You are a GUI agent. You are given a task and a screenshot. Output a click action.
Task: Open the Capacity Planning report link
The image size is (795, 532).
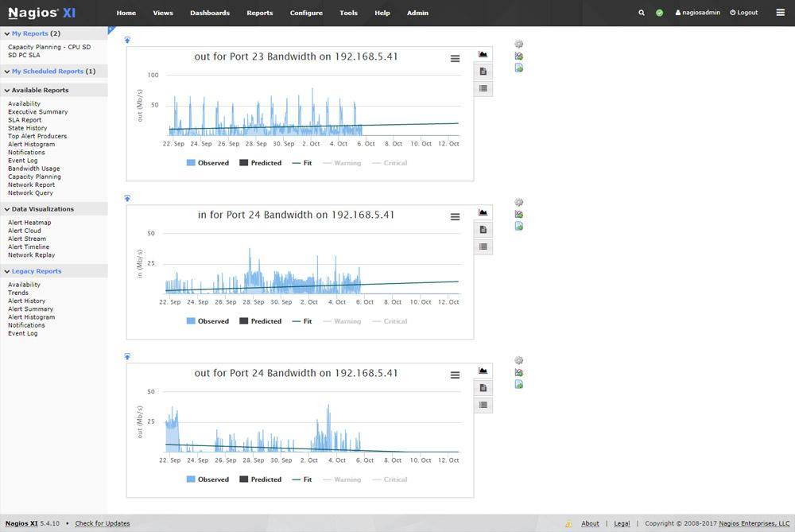34,177
